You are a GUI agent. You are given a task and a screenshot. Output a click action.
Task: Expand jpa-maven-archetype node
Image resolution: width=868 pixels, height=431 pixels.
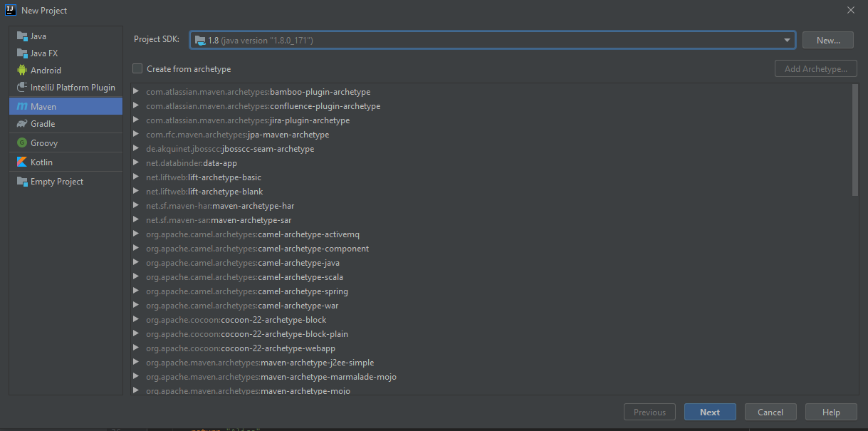(x=136, y=135)
